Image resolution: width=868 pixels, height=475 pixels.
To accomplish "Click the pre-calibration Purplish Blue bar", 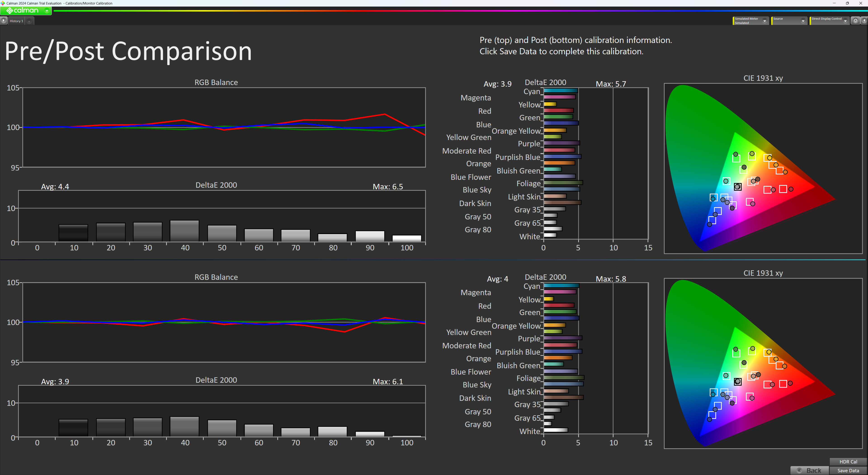I will pyautogui.click(x=562, y=157).
